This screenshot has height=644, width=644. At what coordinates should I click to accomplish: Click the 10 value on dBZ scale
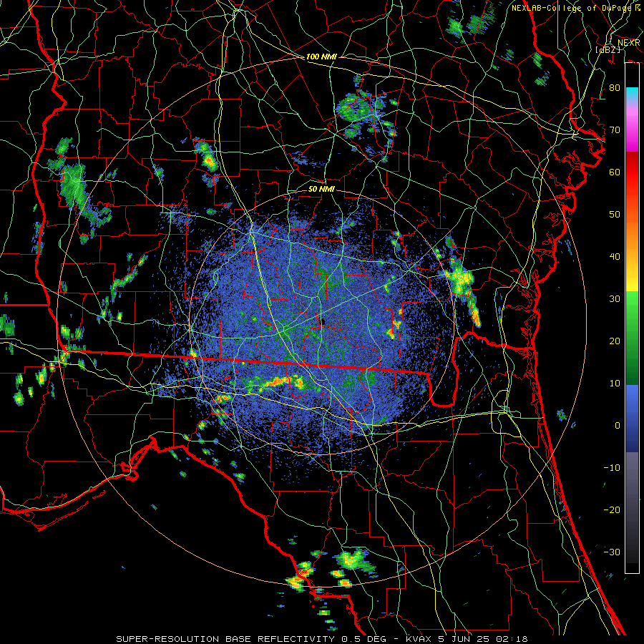click(x=615, y=384)
